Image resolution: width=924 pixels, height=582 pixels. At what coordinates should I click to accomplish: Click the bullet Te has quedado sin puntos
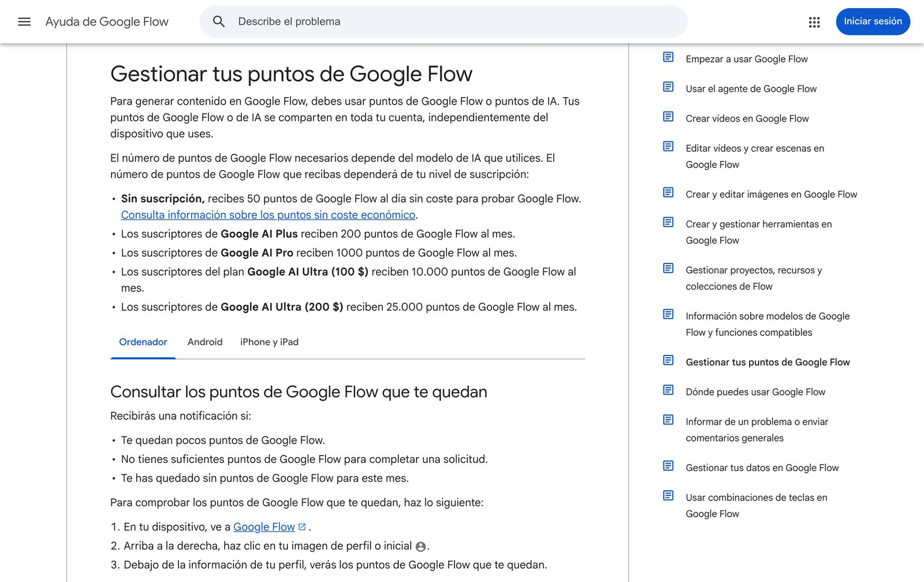click(x=265, y=479)
